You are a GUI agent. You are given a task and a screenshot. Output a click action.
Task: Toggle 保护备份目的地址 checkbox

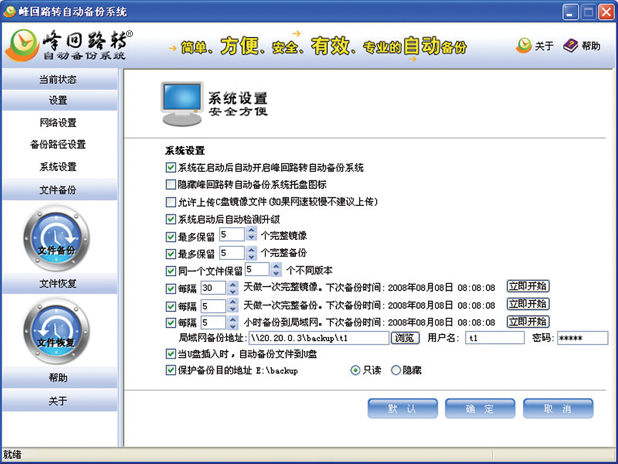coord(171,371)
